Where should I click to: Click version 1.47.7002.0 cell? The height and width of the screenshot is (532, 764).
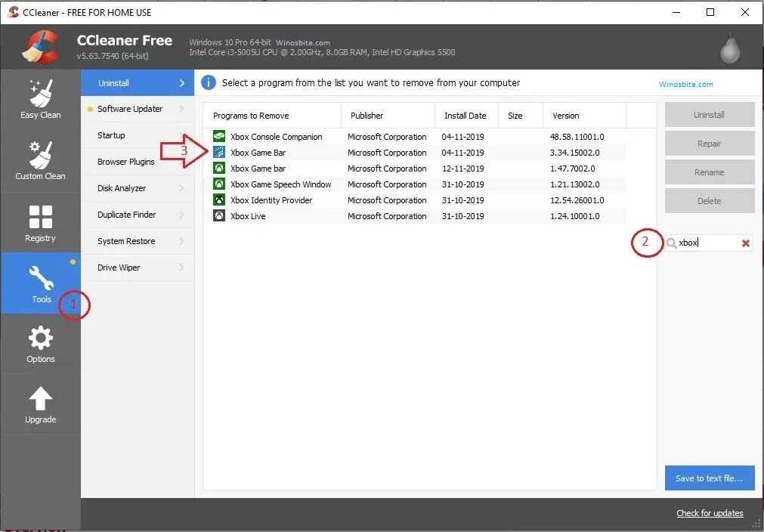click(x=573, y=169)
